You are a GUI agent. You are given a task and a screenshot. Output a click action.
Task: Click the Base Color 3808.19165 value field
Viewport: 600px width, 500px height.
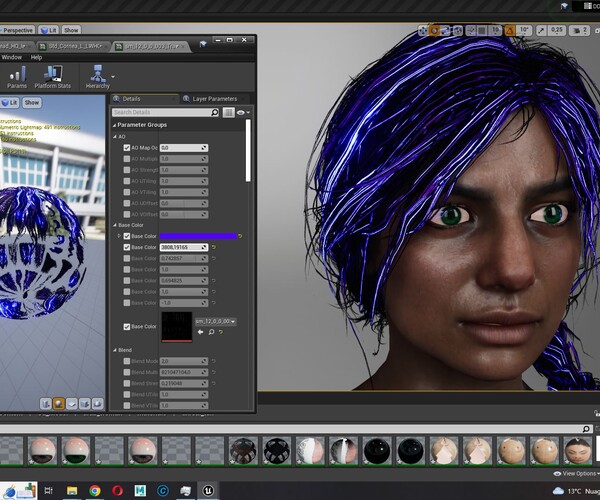pyautogui.click(x=184, y=248)
